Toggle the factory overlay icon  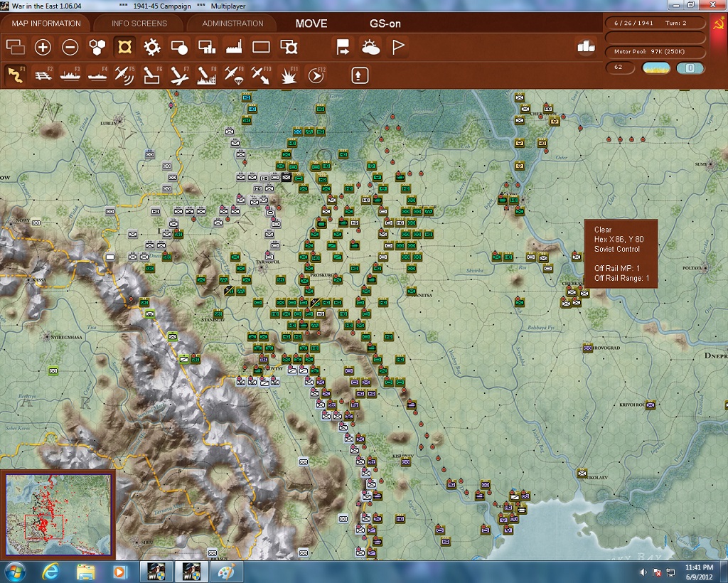click(x=234, y=47)
